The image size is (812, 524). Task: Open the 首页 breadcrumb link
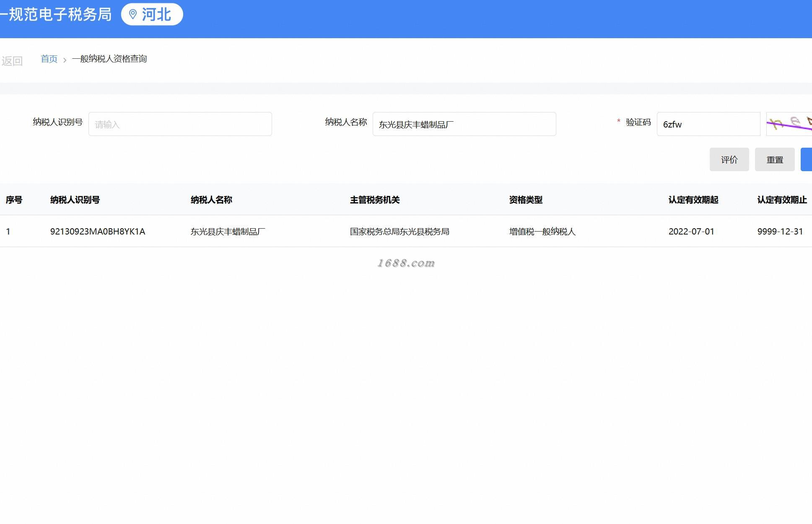tap(49, 59)
